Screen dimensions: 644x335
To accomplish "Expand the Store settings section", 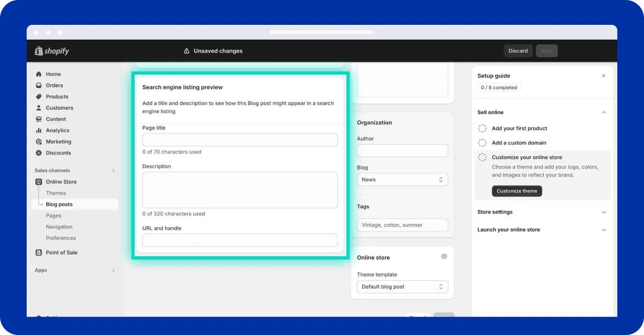I will click(x=604, y=212).
